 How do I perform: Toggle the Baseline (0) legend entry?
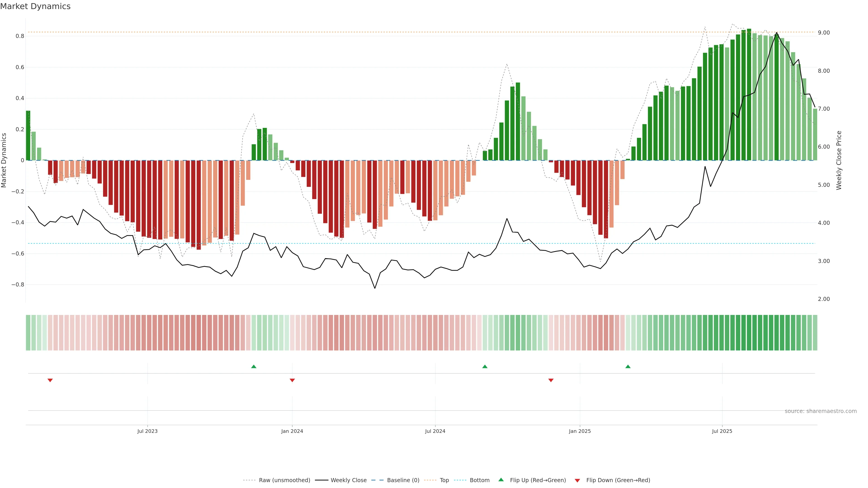[x=403, y=480]
